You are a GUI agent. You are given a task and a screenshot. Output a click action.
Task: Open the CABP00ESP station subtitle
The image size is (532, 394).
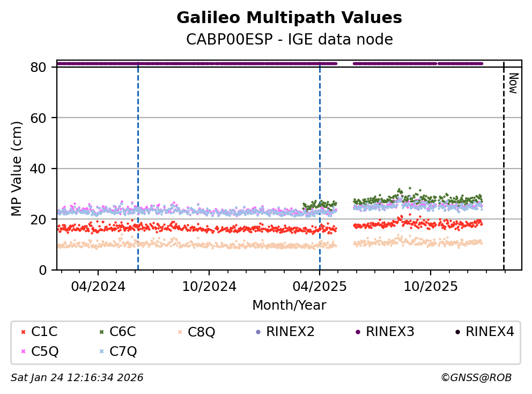click(x=289, y=40)
